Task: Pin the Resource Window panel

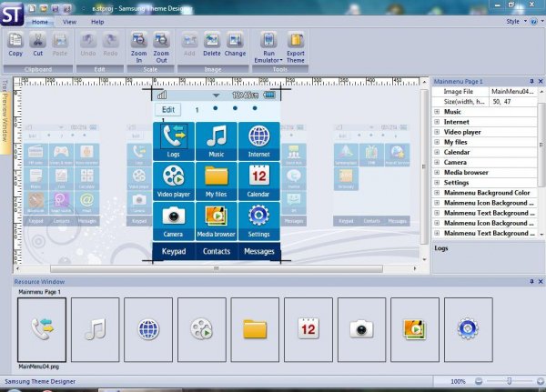Action: (531, 281)
